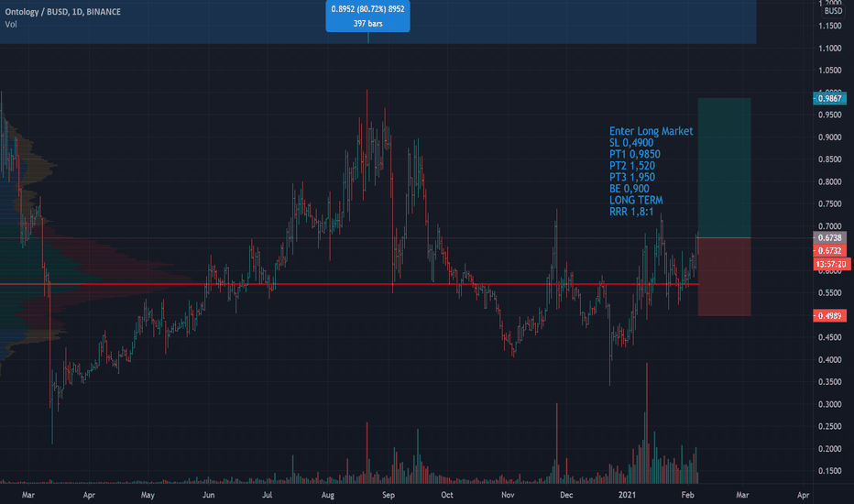854x504 pixels.
Task: Click the 2021 label on time axis
Action: coord(627,495)
